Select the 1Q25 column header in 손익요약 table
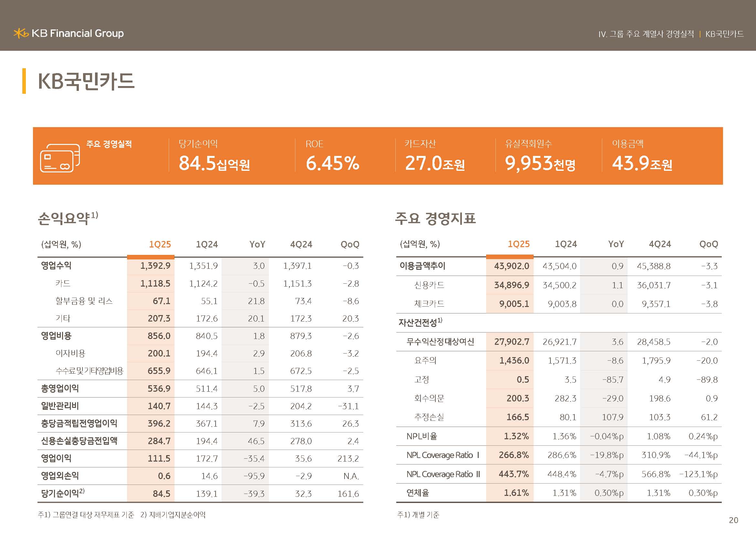Viewport: 756px width, 535px height. (160, 245)
